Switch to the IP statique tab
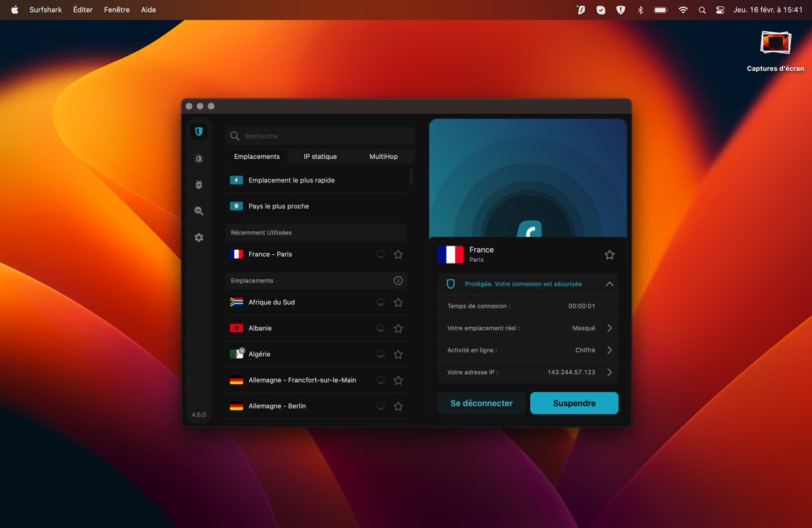The height and width of the screenshot is (528, 812). 320,156
